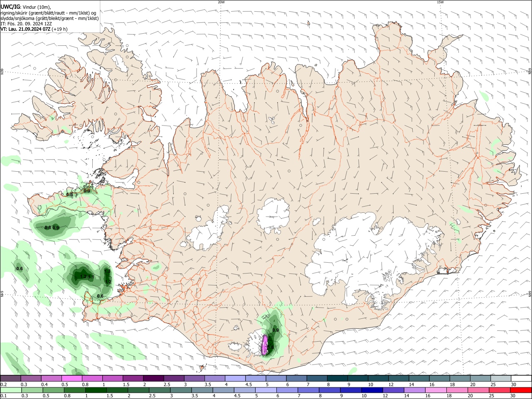
Task: Click the lower legend blue swatch labeled 8
Action: [330, 390]
